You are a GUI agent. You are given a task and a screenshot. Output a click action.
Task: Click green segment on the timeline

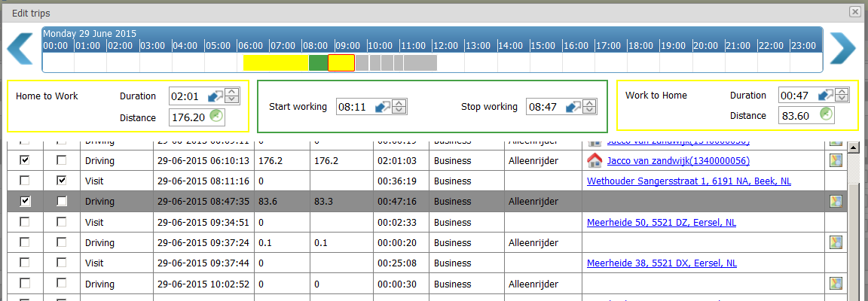tap(319, 63)
